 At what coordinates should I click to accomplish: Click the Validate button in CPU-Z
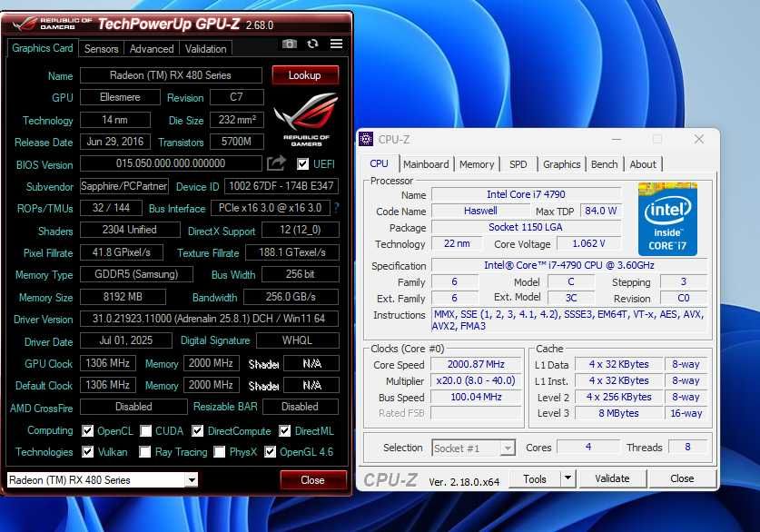(x=612, y=478)
